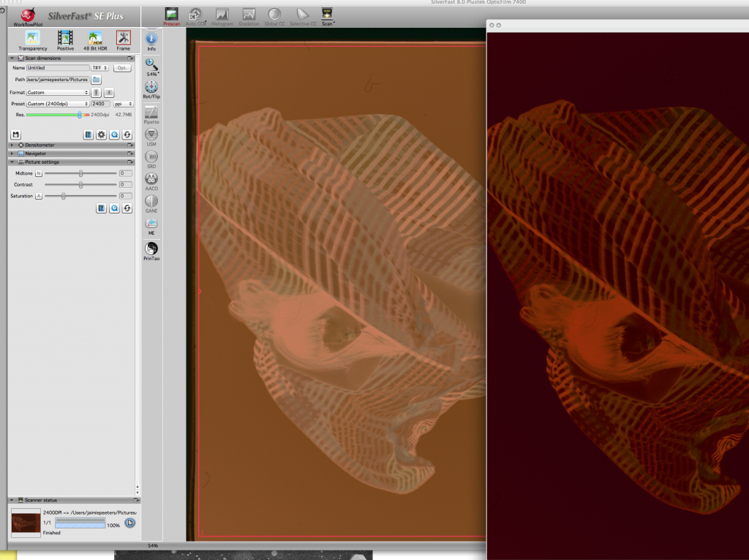Toggle Saturation A auto button
This screenshot has height=560, width=749.
click(39, 196)
